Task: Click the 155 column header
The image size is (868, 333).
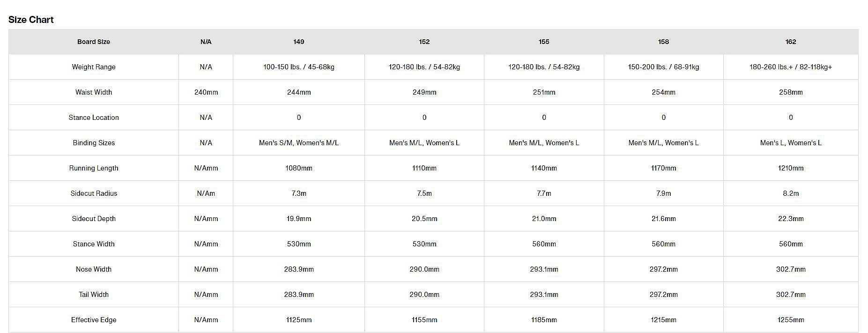Action: click(544, 42)
